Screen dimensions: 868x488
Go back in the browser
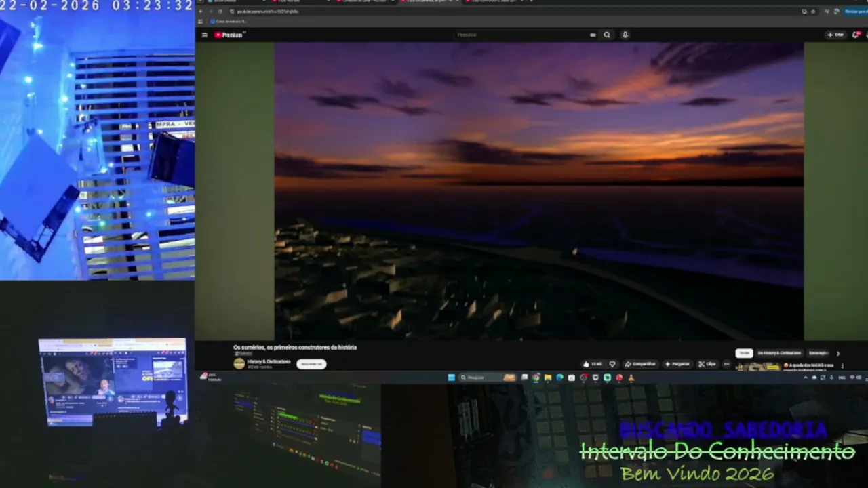(201, 12)
